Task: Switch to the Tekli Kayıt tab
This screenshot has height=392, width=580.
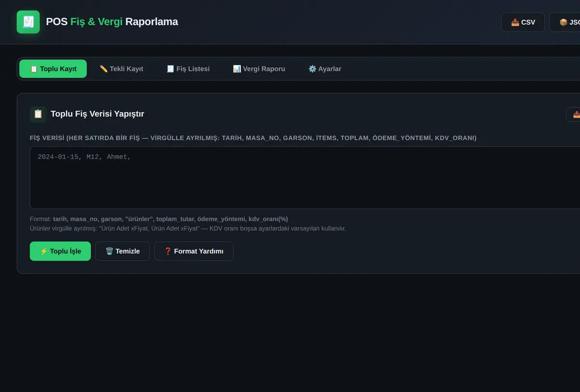Action: point(121,69)
